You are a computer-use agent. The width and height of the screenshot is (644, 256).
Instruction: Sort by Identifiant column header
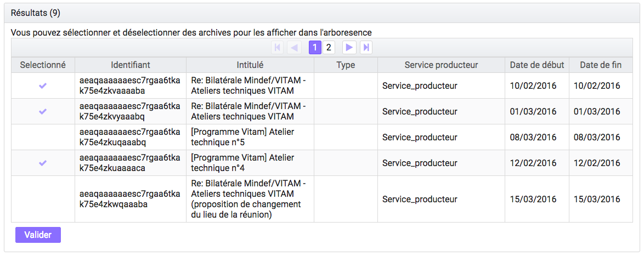click(x=131, y=65)
